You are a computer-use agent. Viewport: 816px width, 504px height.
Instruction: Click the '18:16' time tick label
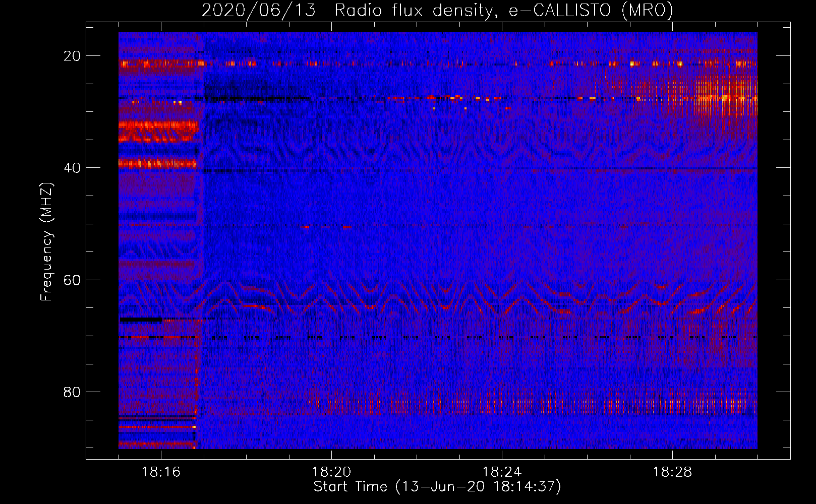[x=161, y=472]
